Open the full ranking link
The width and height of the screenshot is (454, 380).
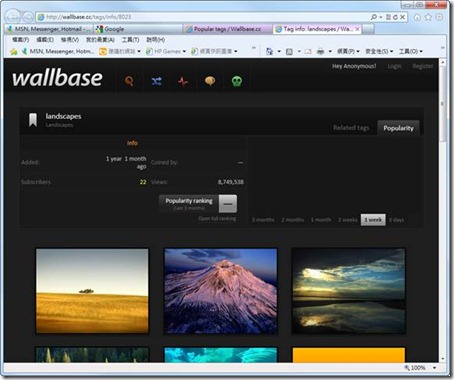(x=217, y=219)
